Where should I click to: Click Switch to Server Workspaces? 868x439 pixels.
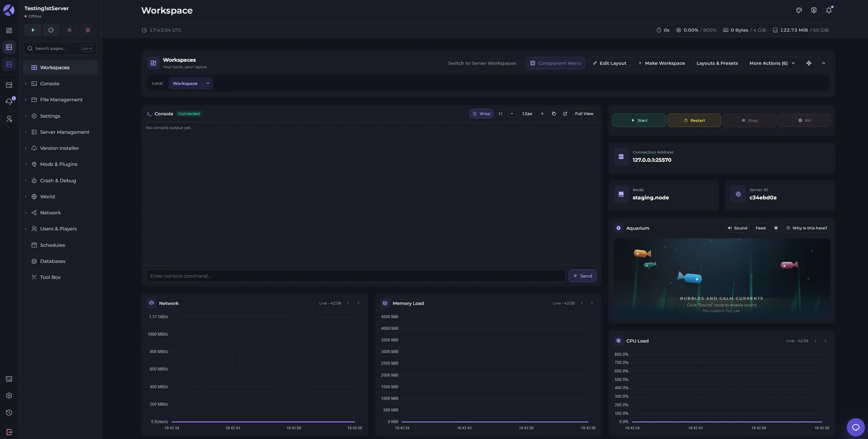(x=482, y=63)
